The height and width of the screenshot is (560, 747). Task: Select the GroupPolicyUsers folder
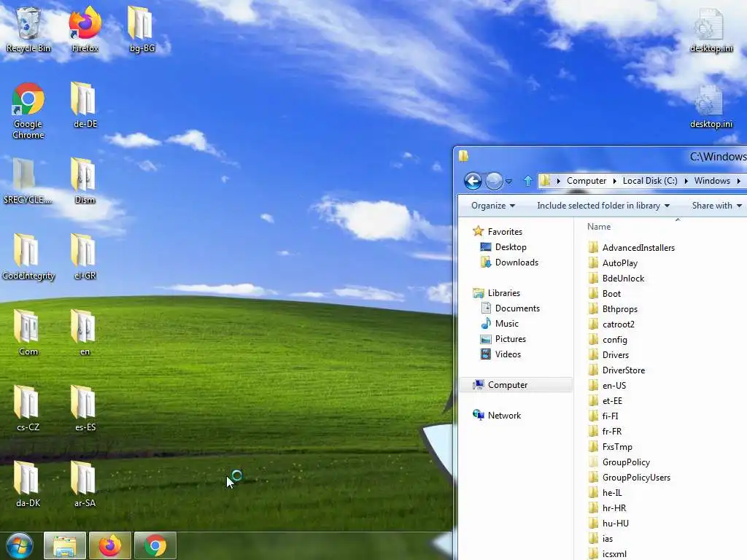click(630, 477)
